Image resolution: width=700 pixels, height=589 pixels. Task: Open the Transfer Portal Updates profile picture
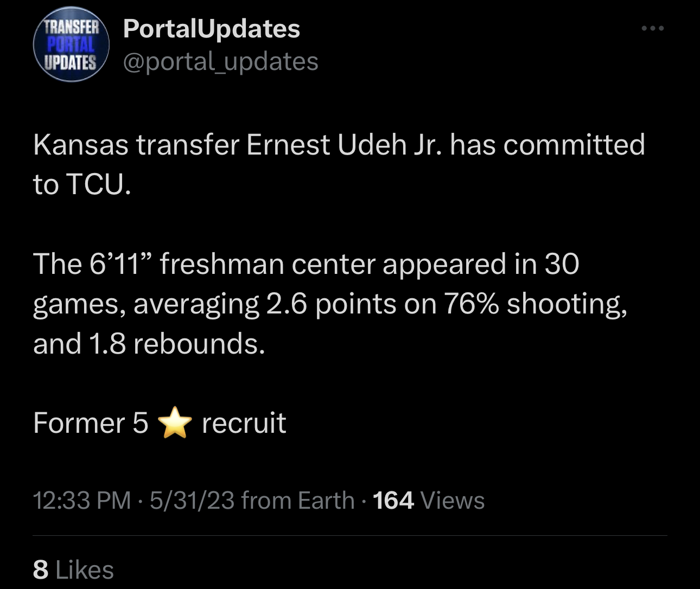[71, 44]
